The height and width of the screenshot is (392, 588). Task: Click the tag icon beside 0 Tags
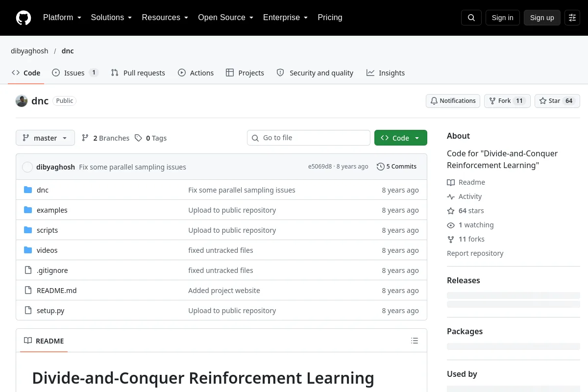[x=139, y=138]
